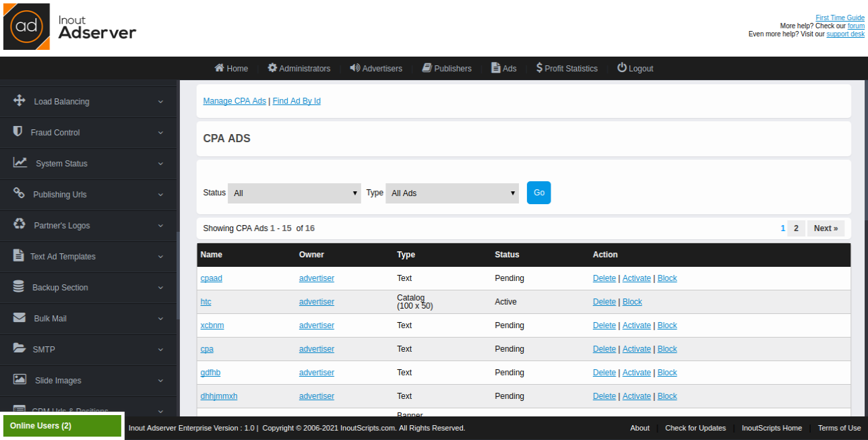Click the Logout power icon

click(622, 68)
